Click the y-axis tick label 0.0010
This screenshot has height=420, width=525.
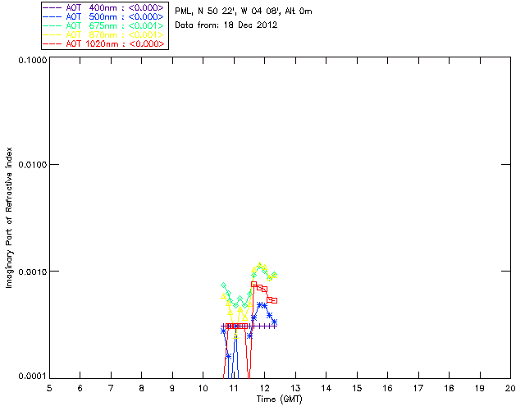(32, 272)
